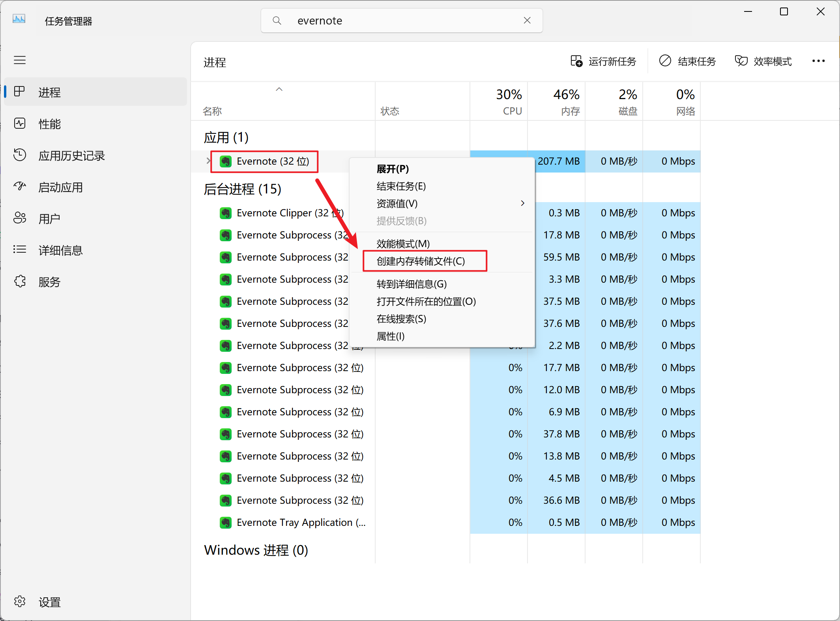This screenshot has width=840, height=621.
Task: Sort processes by 磁盘 column
Action: [614, 102]
